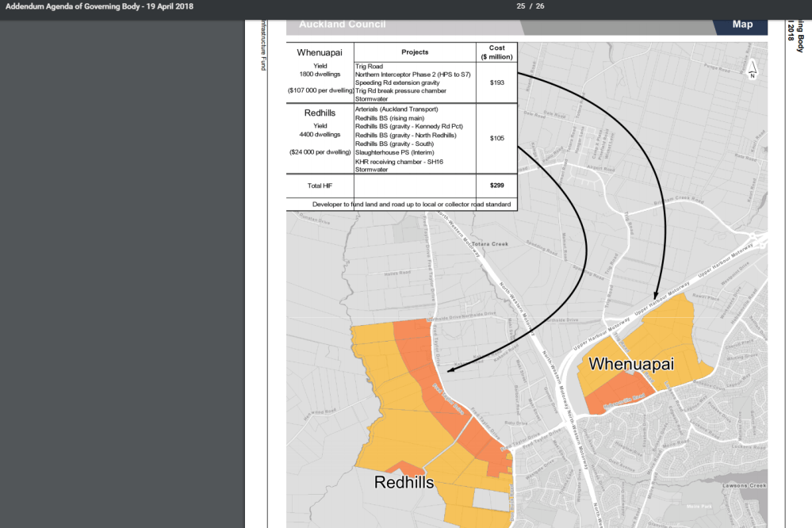This screenshot has height=528, width=812.
Task: Click the arrowhead pointing into Whenuapai area
Action: [x=655, y=294]
